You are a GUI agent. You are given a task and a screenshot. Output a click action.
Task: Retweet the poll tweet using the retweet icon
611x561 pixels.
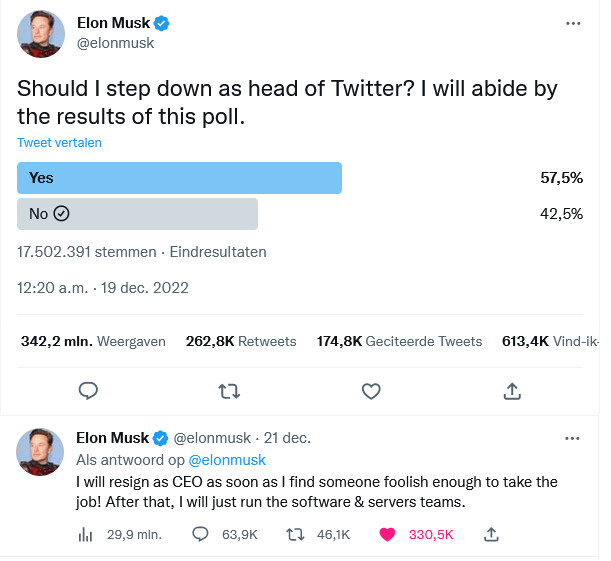coord(229,391)
